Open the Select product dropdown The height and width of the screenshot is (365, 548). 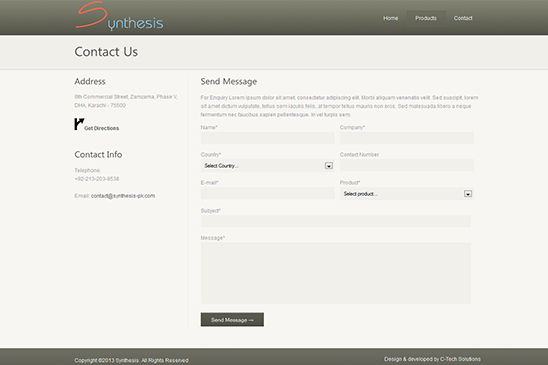click(x=406, y=194)
